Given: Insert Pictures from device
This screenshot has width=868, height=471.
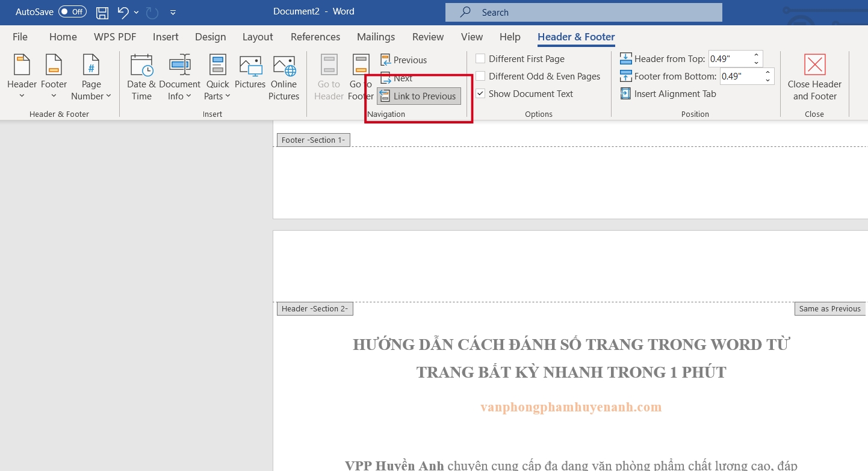Looking at the screenshot, I should tap(250, 72).
